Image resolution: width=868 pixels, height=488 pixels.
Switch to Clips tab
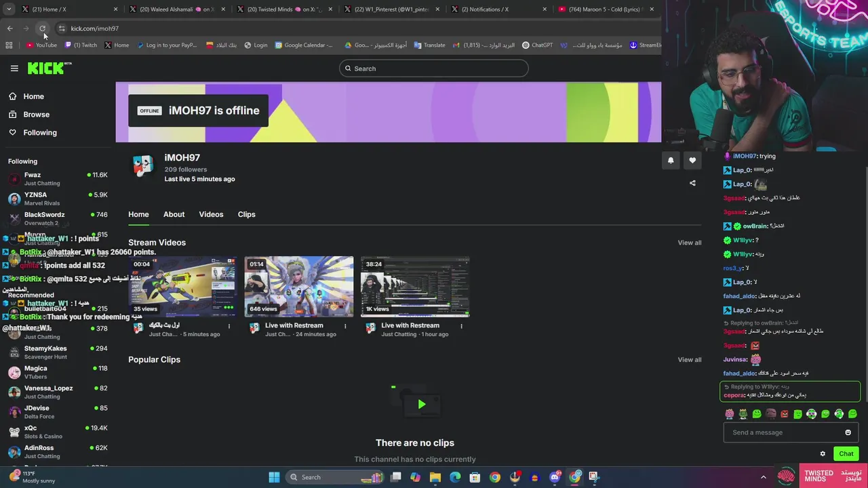[246, 214]
